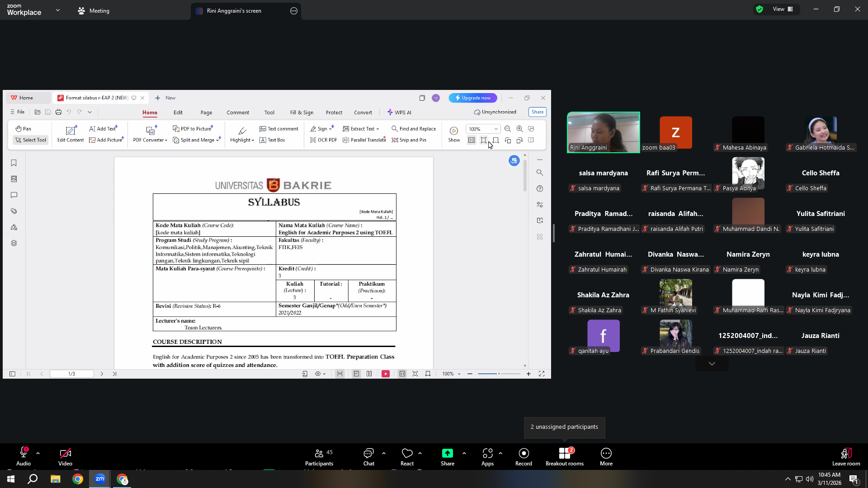This screenshot has width=868, height=488.
Task: Click the Upgrade now button in WPS
Action: (473, 98)
